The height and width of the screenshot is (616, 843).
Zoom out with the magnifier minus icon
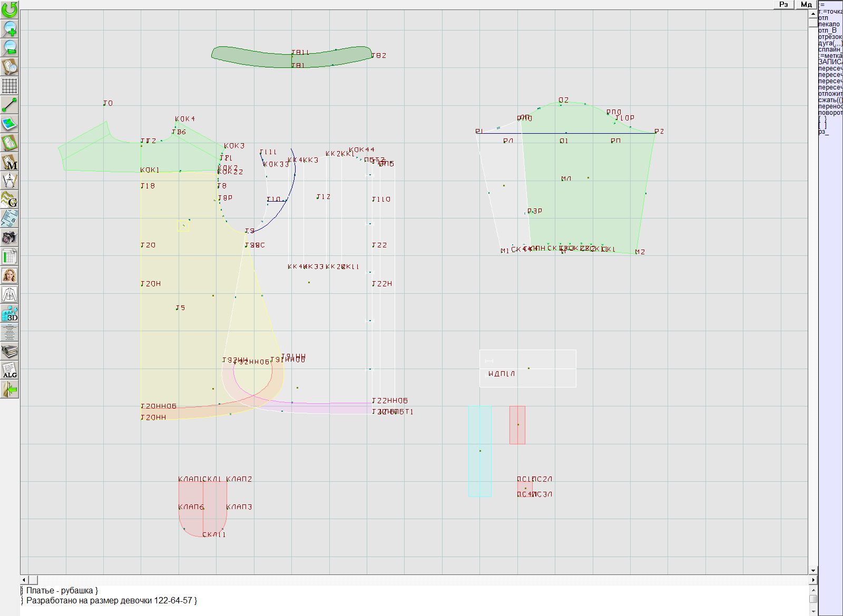(x=9, y=47)
